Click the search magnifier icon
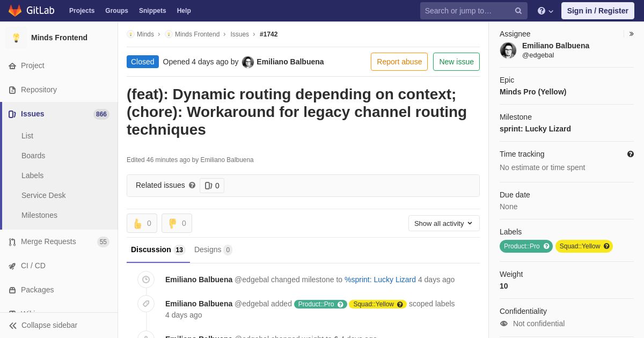 [x=518, y=11]
